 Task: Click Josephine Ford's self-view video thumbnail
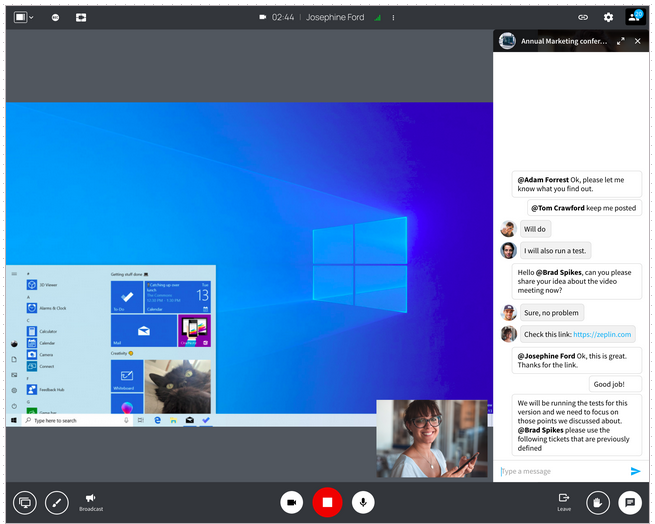tap(432, 439)
